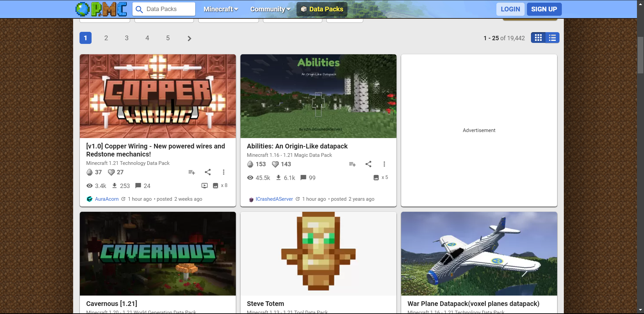The width and height of the screenshot is (644, 314).
Task: Open War Plane Datapack title
Action: click(473, 304)
